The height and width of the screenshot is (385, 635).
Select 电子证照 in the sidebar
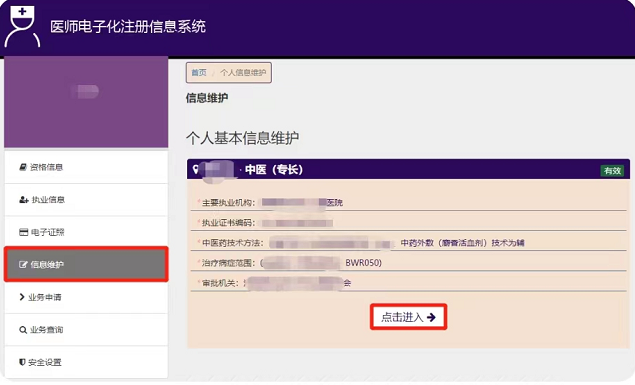(x=86, y=232)
